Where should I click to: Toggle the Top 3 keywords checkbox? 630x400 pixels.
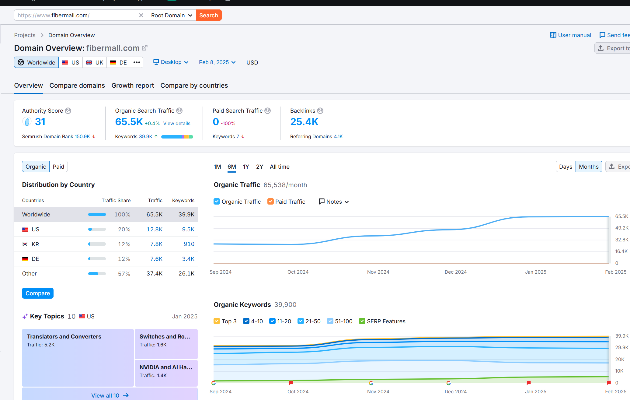click(x=217, y=321)
